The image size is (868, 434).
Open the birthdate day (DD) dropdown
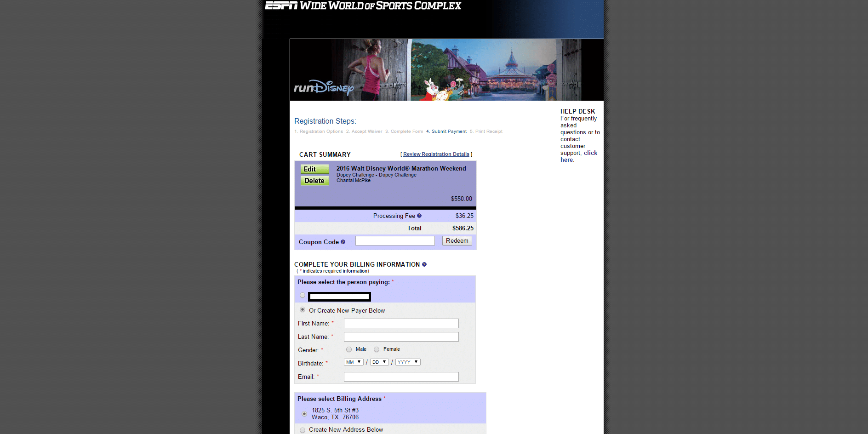(x=379, y=362)
